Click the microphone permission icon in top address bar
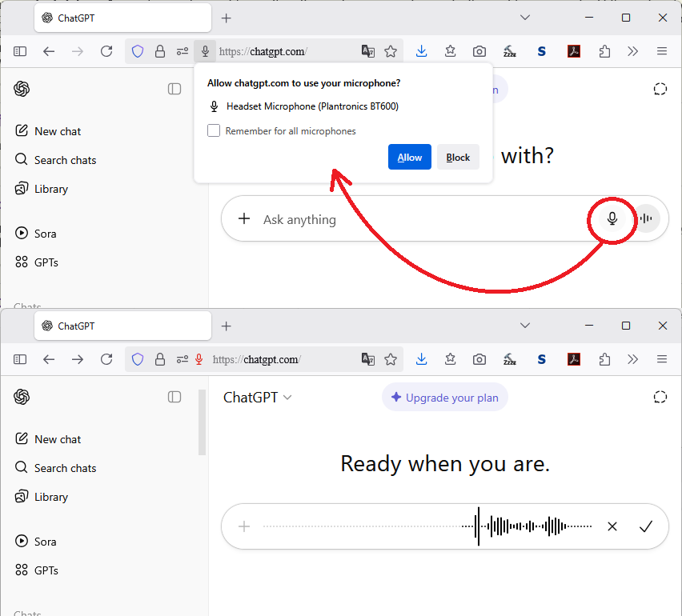This screenshot has height=616, width=682. (205, 51)
